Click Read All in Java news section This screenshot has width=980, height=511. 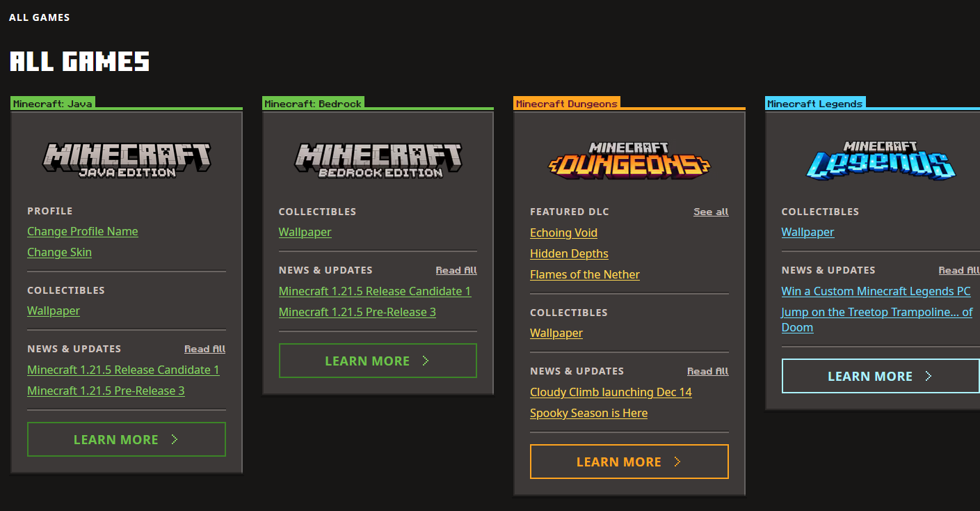(204, 349)
